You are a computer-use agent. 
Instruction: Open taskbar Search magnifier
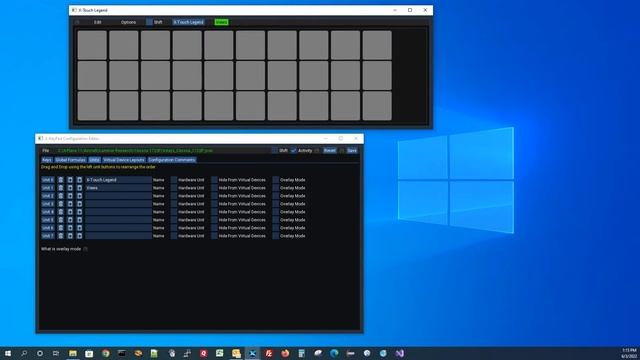24,353
